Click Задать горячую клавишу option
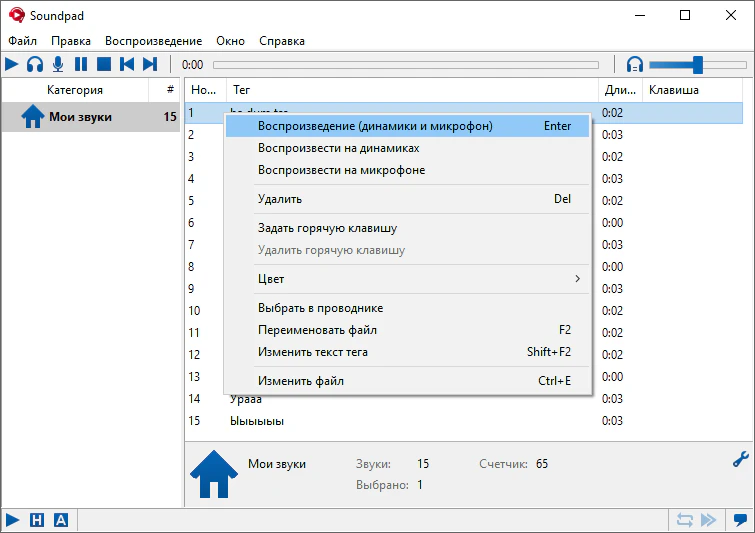 [x=327, y=228]
